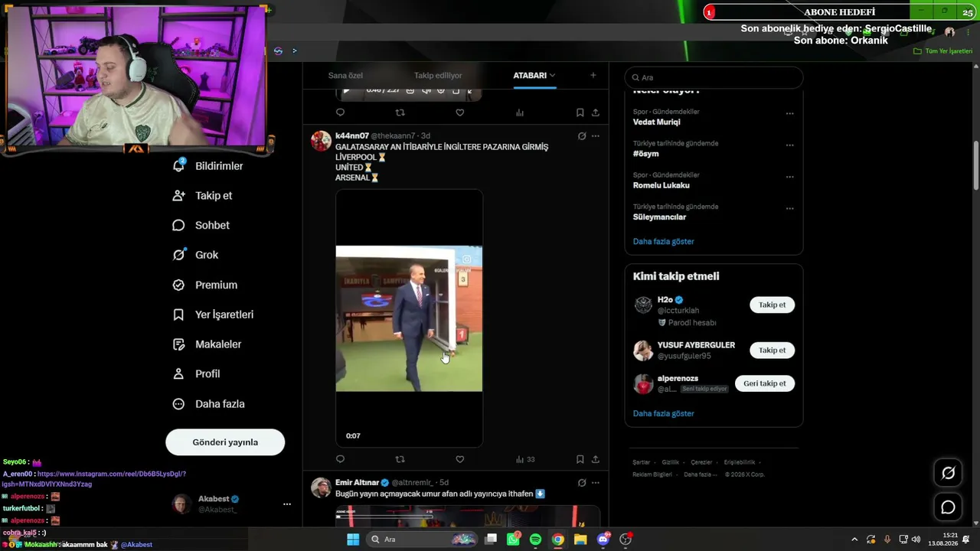Reply to the k44nn07 post

[x=341, y=459]
